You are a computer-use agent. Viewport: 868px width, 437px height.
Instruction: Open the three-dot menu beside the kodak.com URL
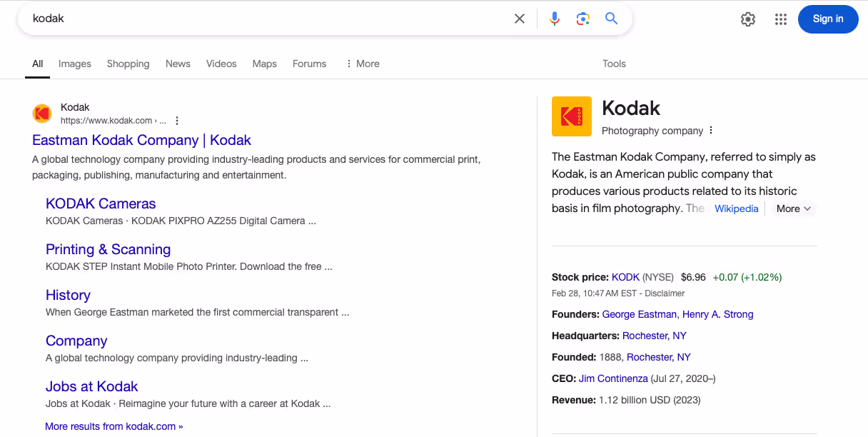coord(177,121)
